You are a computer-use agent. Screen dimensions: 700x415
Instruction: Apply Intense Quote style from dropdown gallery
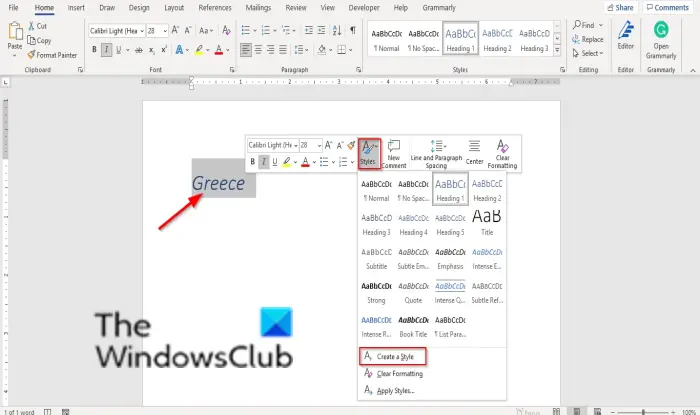[450, 292]
